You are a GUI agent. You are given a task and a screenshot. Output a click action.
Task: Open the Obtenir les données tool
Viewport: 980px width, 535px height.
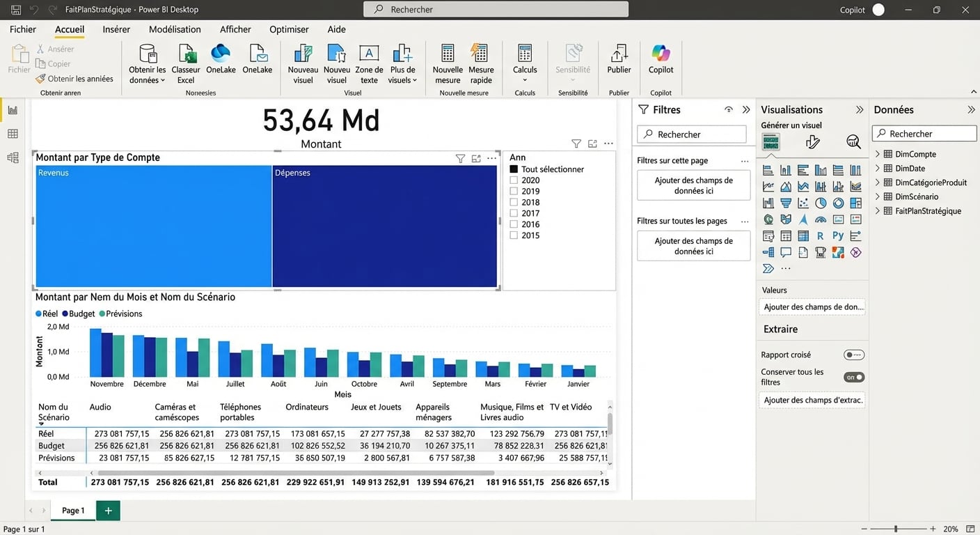pos(146,63)
